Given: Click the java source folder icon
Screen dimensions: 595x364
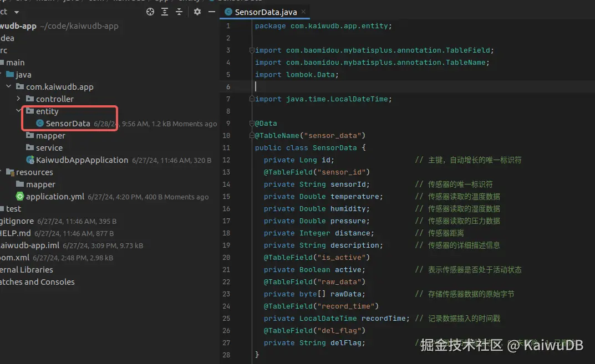Looking at the screenshot, I should [10, 74].
